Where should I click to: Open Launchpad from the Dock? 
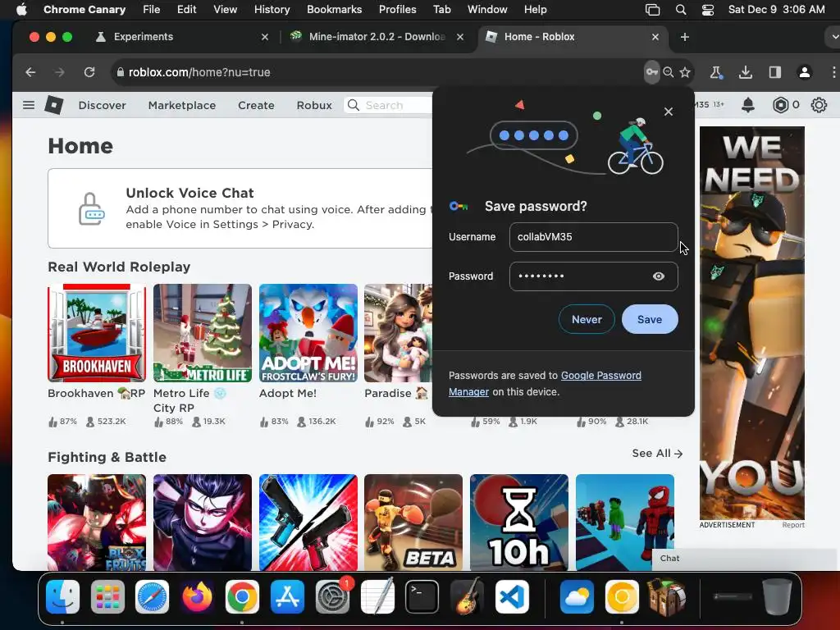(x=107, y=597)
